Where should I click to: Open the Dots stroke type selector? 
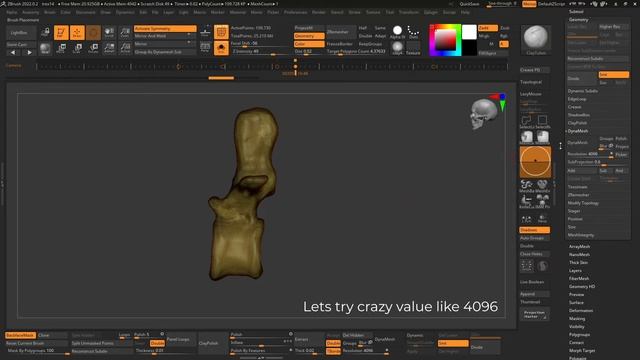(x=413, y=32)
